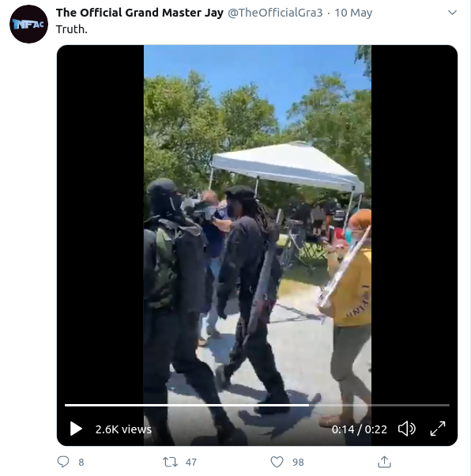
Task: Like the tweet with heart icon
Action: [277, 462]
